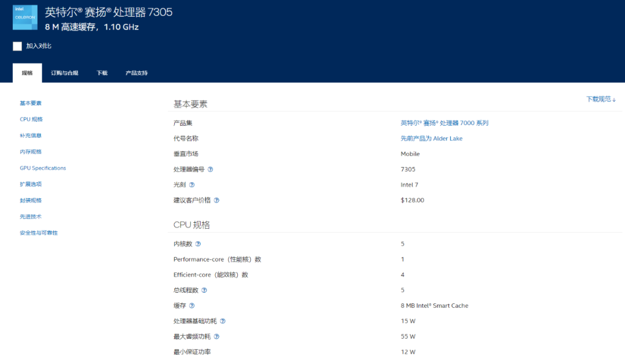
Task: Click the CPU 规格 section heading
Action: [192, 225]
